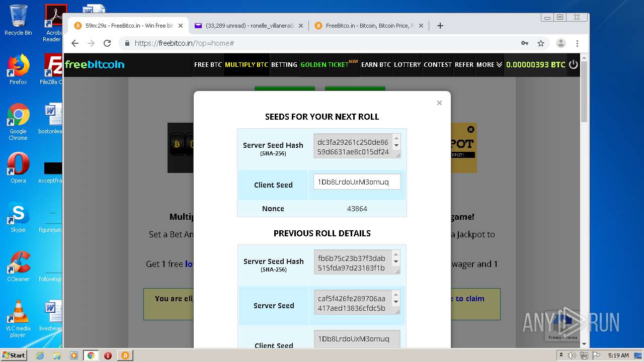
Task: Click the power logout icon
Action: pos(573,64)
